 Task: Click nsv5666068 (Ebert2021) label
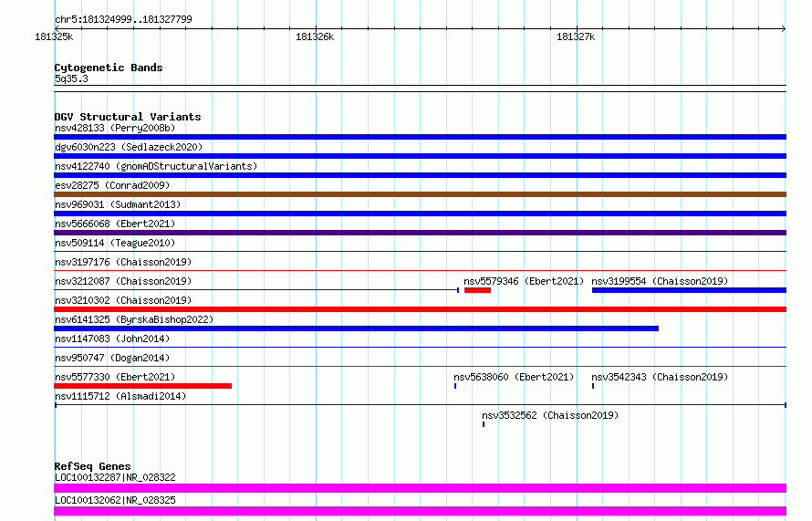point(115,224)
